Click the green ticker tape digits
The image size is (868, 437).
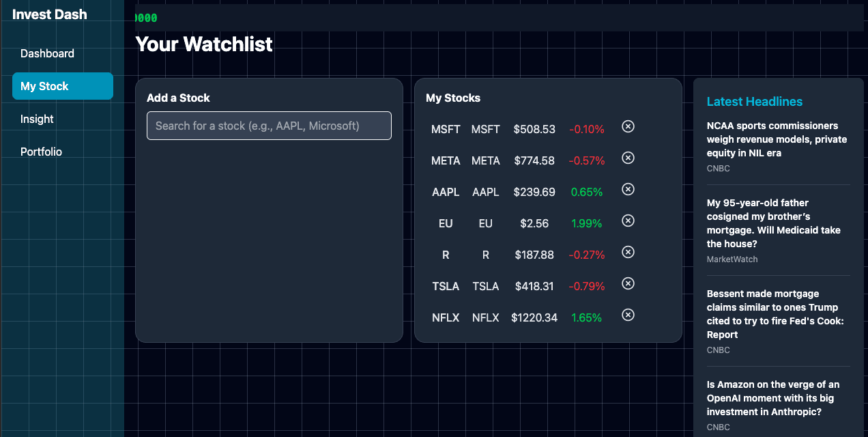click(146, 18)
